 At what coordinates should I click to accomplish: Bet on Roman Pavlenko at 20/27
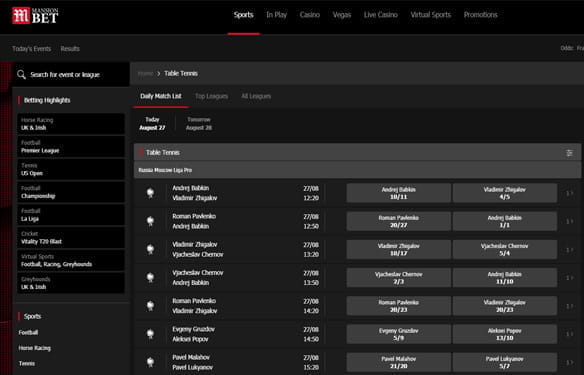pyautogui.click(x=399, y=221)
